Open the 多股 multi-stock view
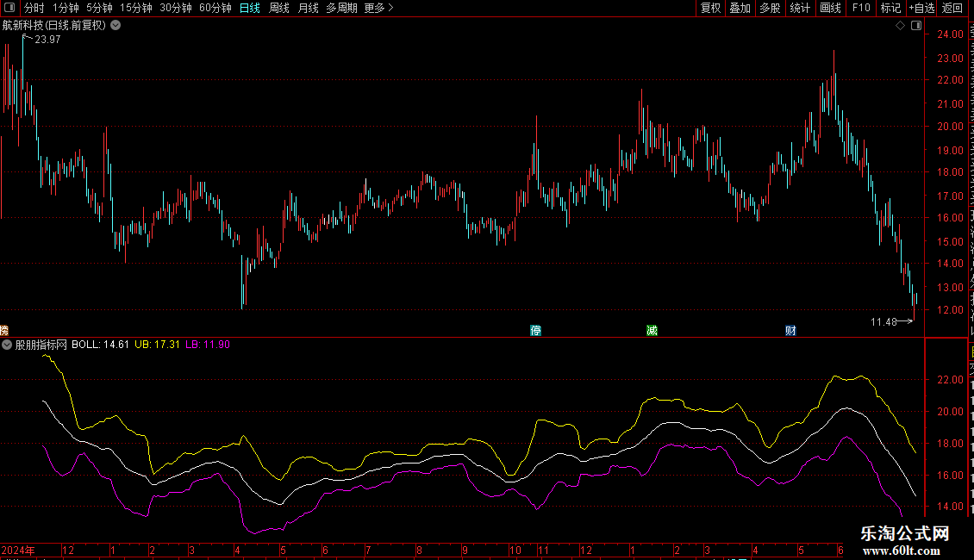Viewport: 974px width, 560px height. tap(770, 8)
